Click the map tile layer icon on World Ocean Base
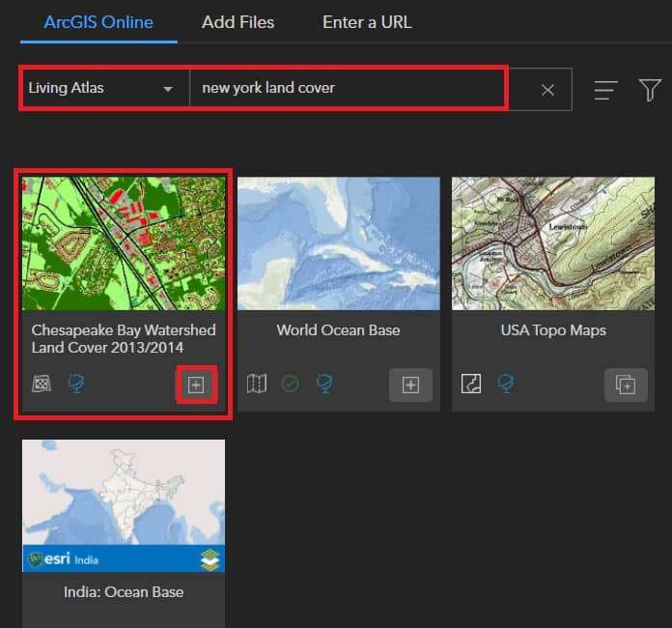This screenshot has width=672, height=628. (x=257, y=384)
